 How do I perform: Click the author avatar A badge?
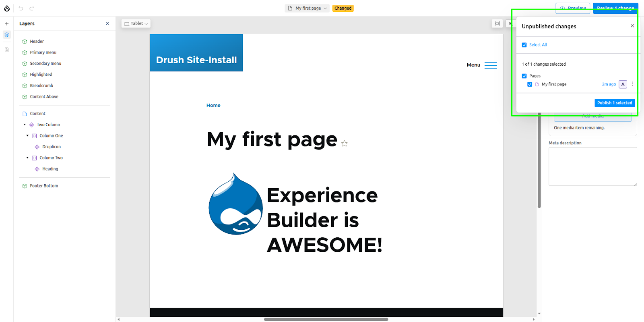click(x=623, y=84)
